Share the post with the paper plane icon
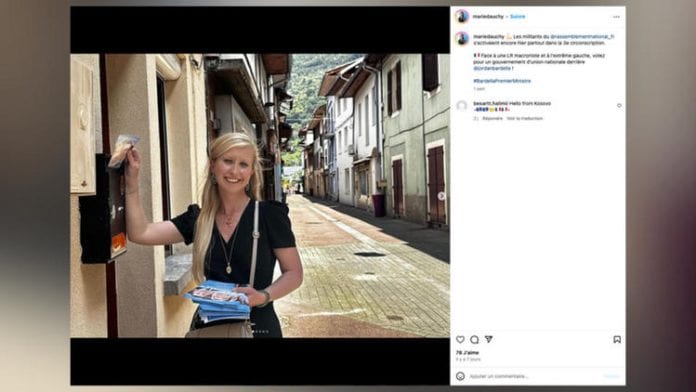 (489, 339)
